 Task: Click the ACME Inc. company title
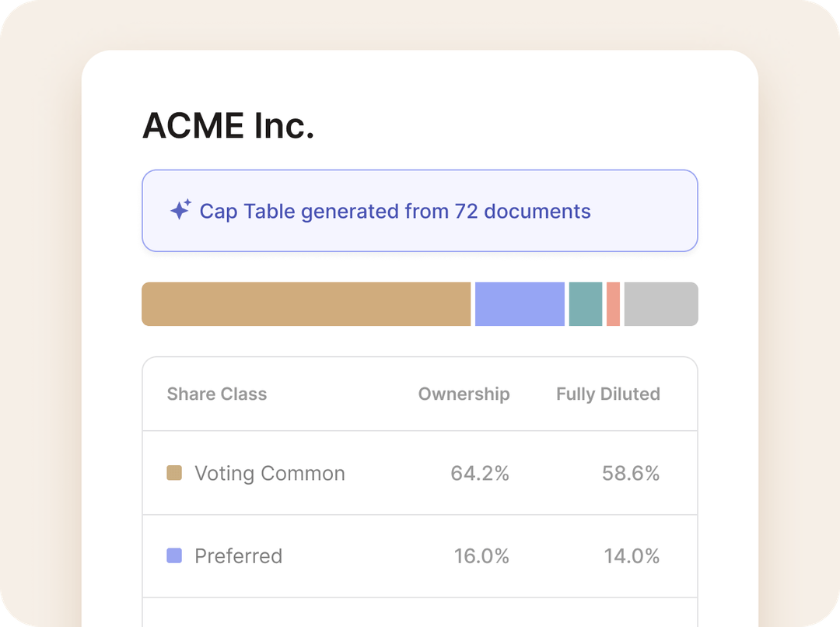click(228, 124)
